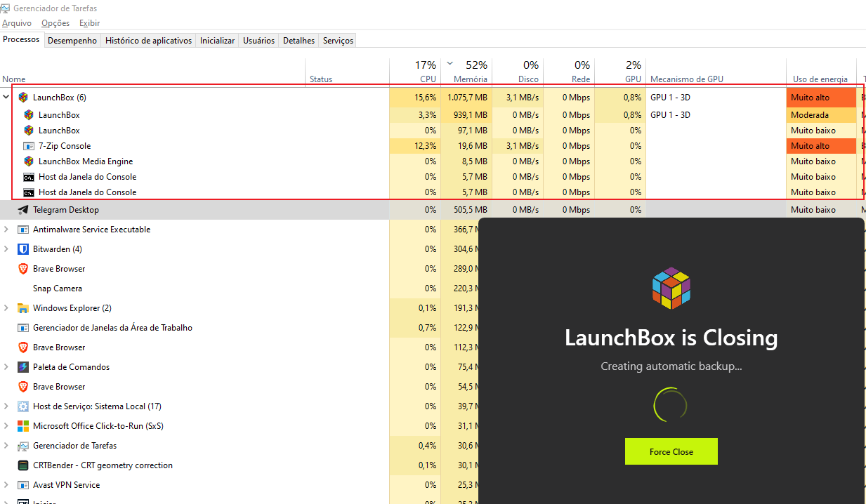Click the 15,6% CPU value for LaunchBox group
Image resolution: width=866 pixels, height=504 pixels.
coord(426,98)
